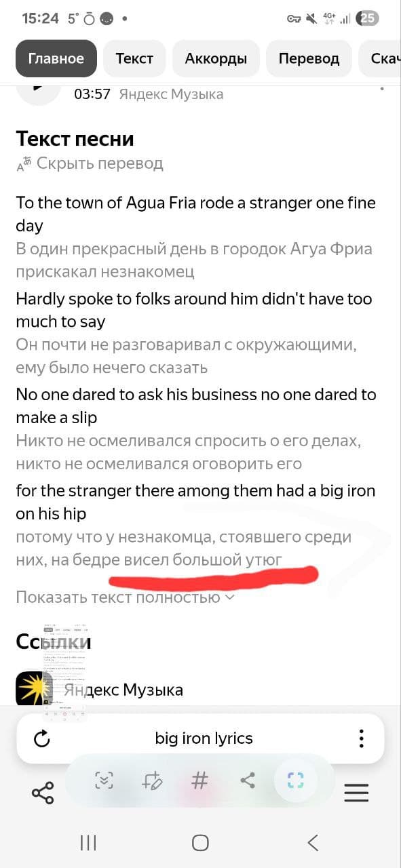401x868 pixels.
Task: Reload the current page
Action: pos(42,738)
